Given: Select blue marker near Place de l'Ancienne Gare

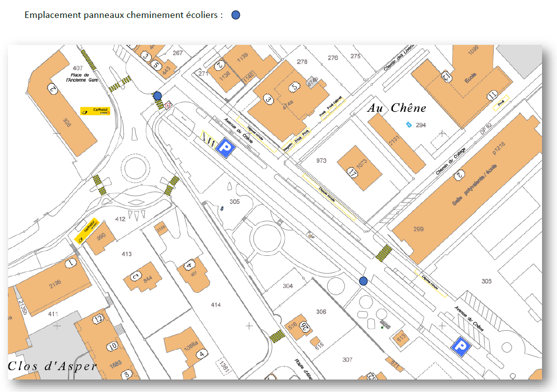Looking at the screenshot, I should click(158, 95).
